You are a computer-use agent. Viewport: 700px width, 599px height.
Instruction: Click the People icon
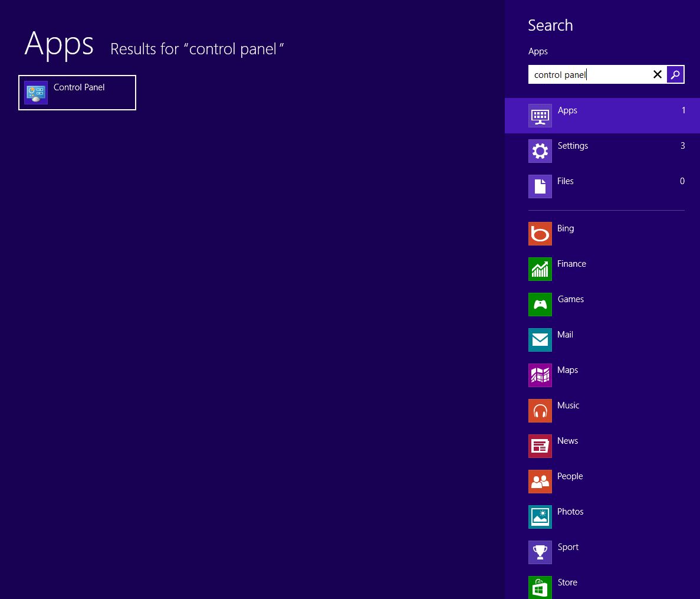pyautogui.click(x=540, y=482)
